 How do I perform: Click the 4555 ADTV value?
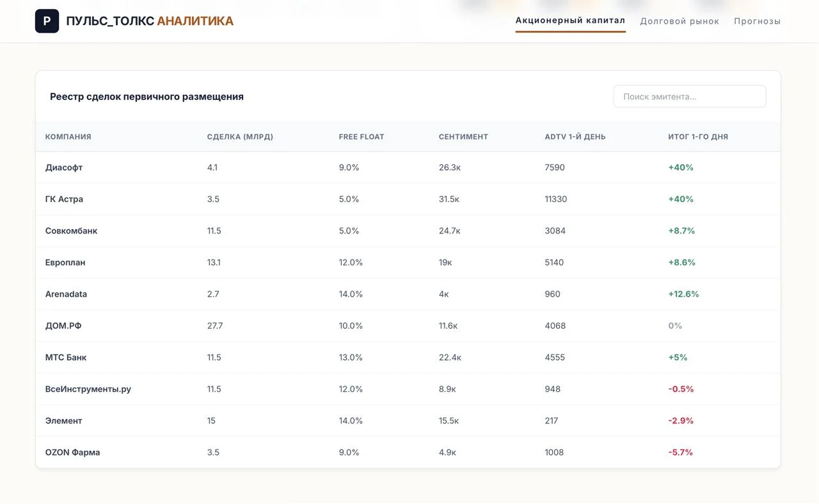pyautogui.click(x=555, y=358)
